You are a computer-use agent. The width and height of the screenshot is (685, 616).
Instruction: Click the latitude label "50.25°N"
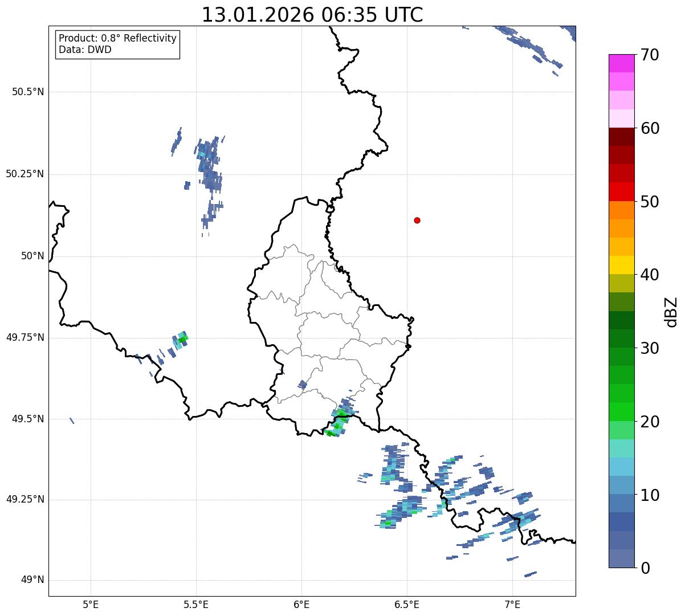25,174
